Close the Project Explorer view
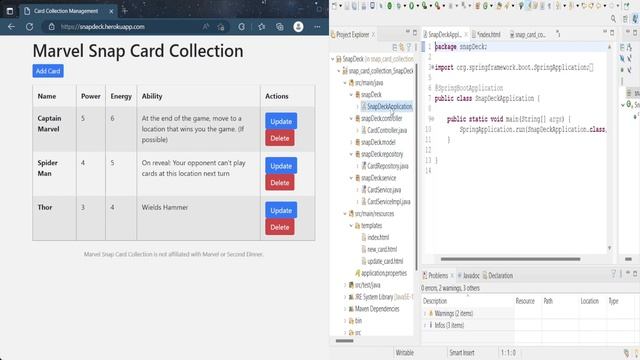Screen dimensions: 640x360 point(373,35)
